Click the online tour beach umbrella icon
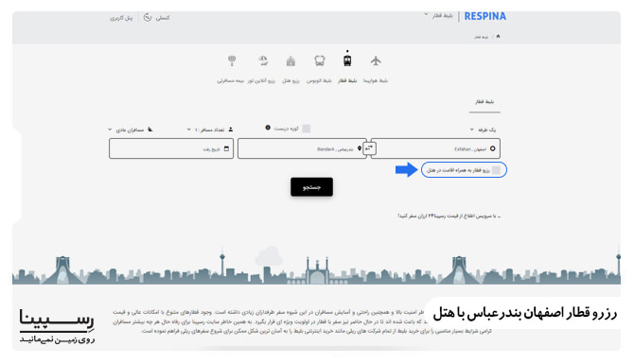 [263, 61]
